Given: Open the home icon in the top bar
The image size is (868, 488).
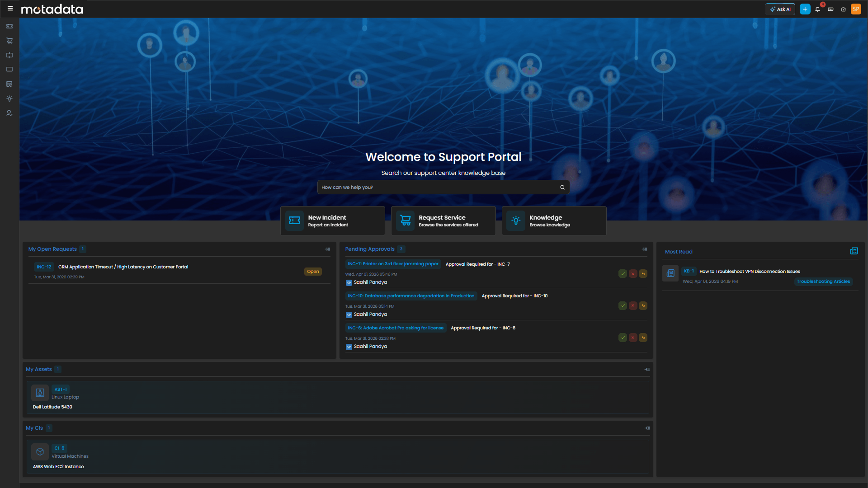Looking at the screenshot, I should pos(843,9).
